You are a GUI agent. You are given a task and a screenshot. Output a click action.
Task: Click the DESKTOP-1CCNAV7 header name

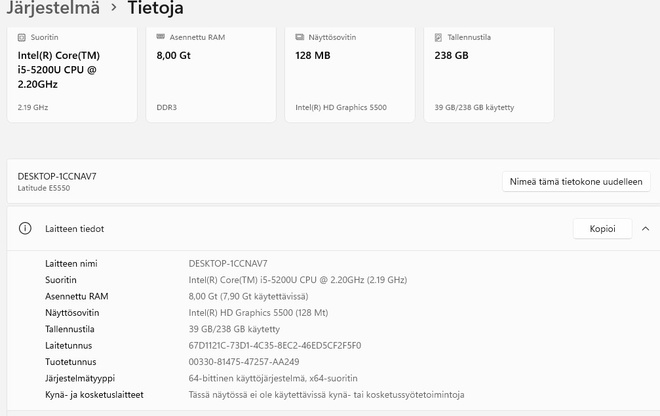(57, 176)
